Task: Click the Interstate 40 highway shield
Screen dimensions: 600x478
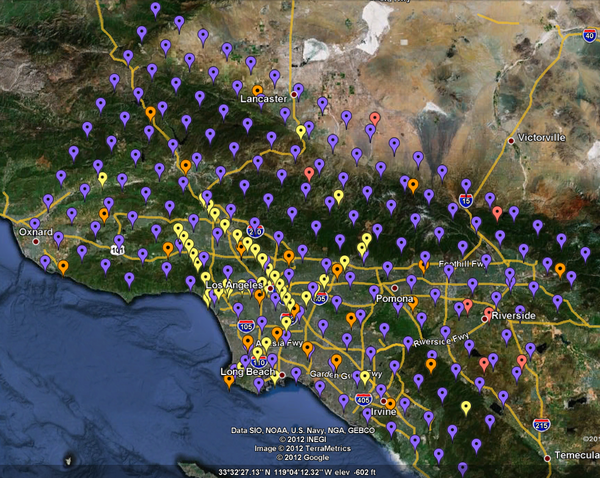Action: [x=588, y=36]
